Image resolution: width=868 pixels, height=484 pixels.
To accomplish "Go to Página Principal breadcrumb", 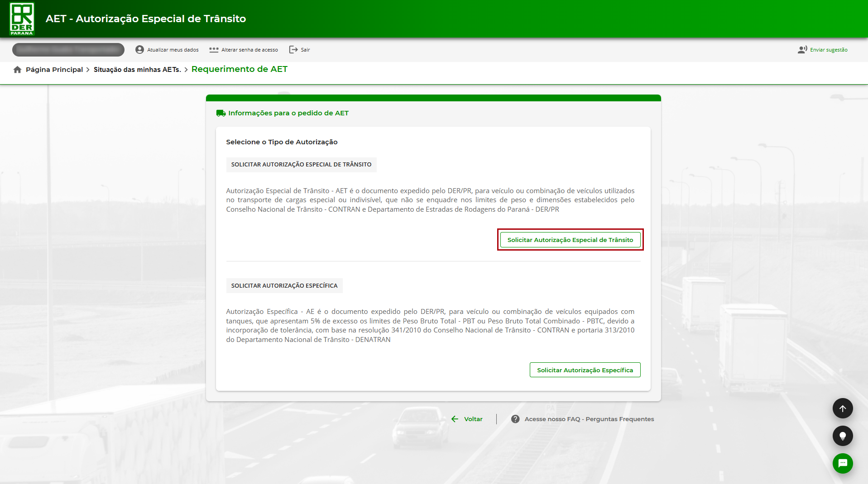I will [x=54, y=70].
